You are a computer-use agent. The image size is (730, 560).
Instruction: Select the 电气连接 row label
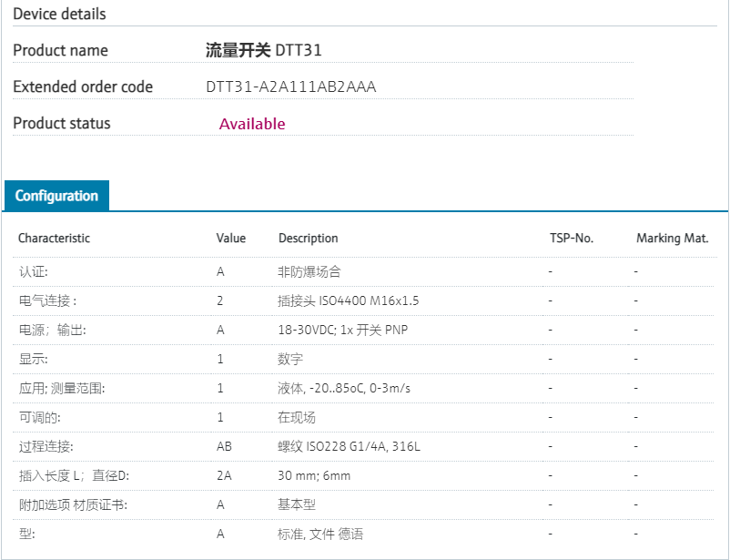coord(47,300)
